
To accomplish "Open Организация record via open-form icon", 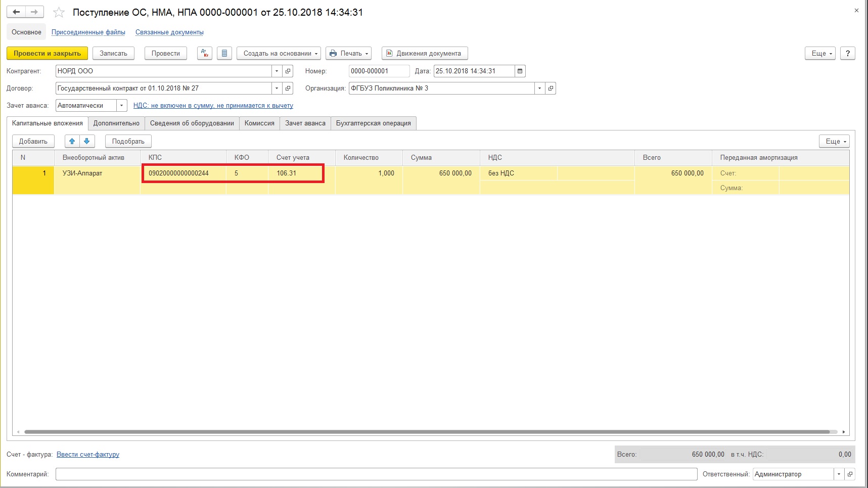I will point(551,88).
